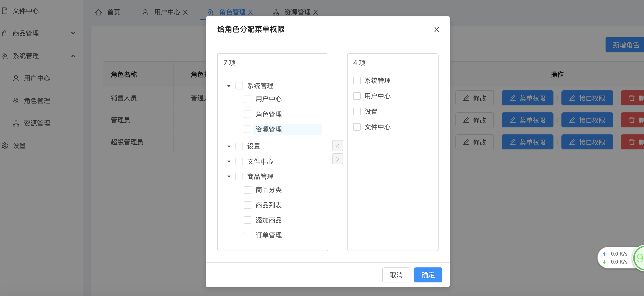Click the home icon on 首页 tab
Viewport: 644px width, 296px height.
click(x=98, y=12)
